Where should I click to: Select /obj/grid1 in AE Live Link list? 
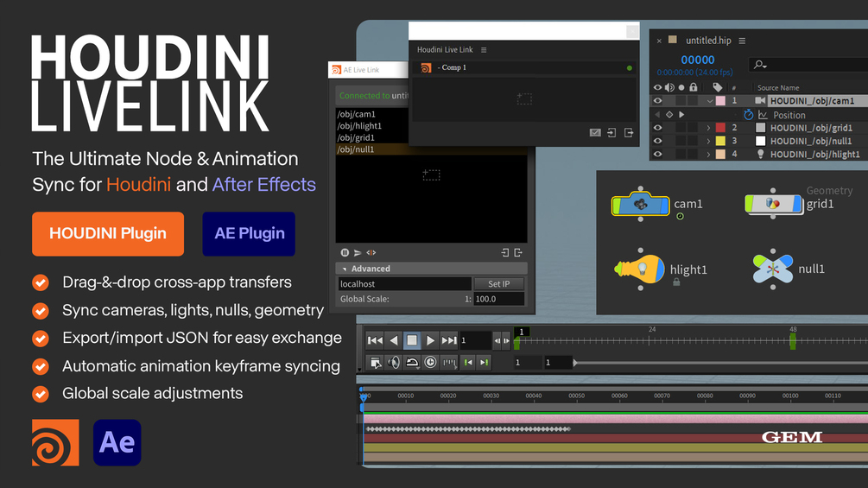click(x=356, y=138)
